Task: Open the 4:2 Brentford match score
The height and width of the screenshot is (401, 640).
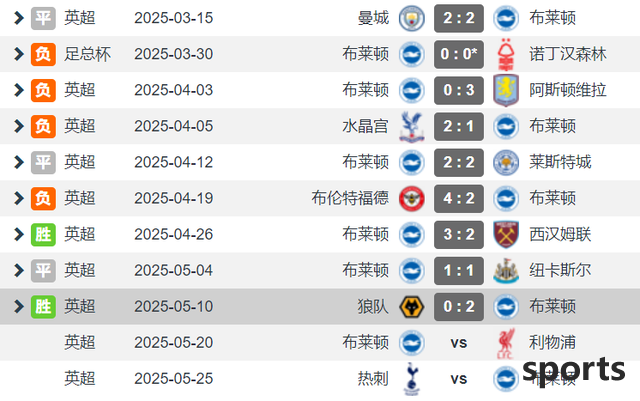Action: tap(459, 198)
